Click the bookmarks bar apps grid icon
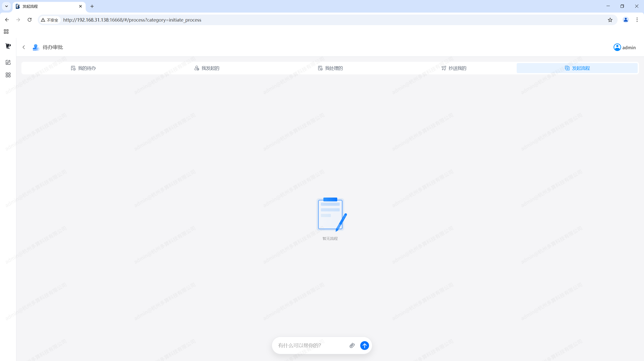This screenshot has height=361, width=644. (x=6, y=31)
